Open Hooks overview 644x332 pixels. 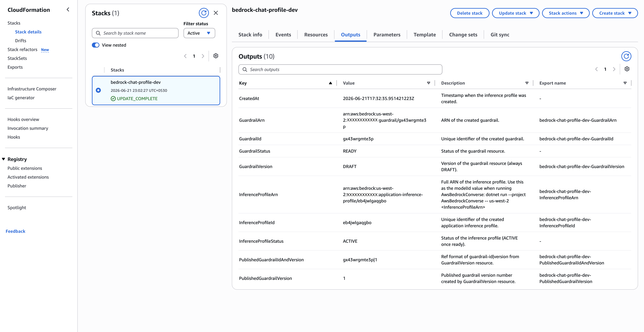pyautogui.click(x=23, y=119)
